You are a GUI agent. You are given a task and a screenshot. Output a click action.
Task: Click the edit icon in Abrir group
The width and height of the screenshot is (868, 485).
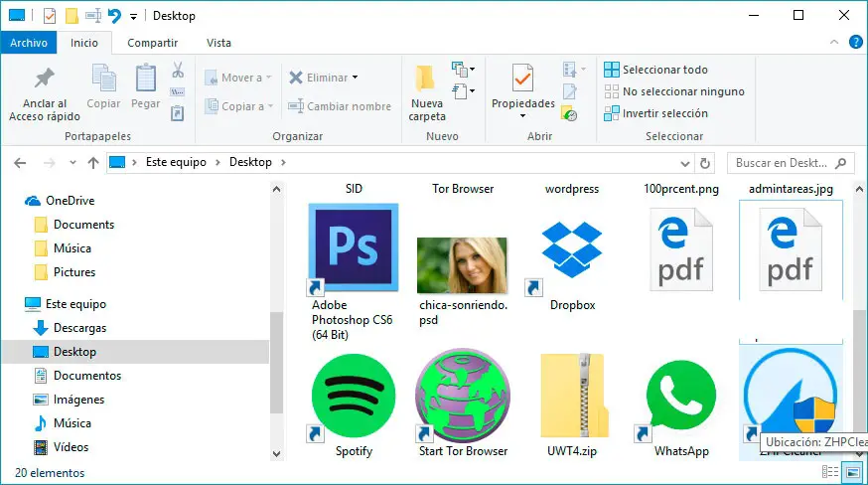pyautogui.click(x=570, y=91)
